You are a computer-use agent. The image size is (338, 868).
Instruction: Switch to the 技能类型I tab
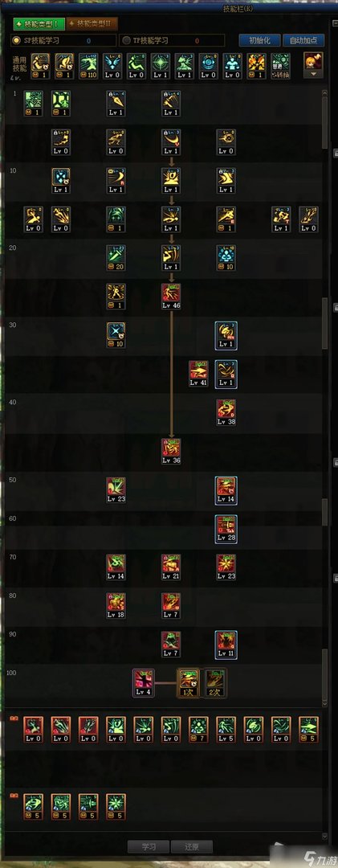[39, 24]
